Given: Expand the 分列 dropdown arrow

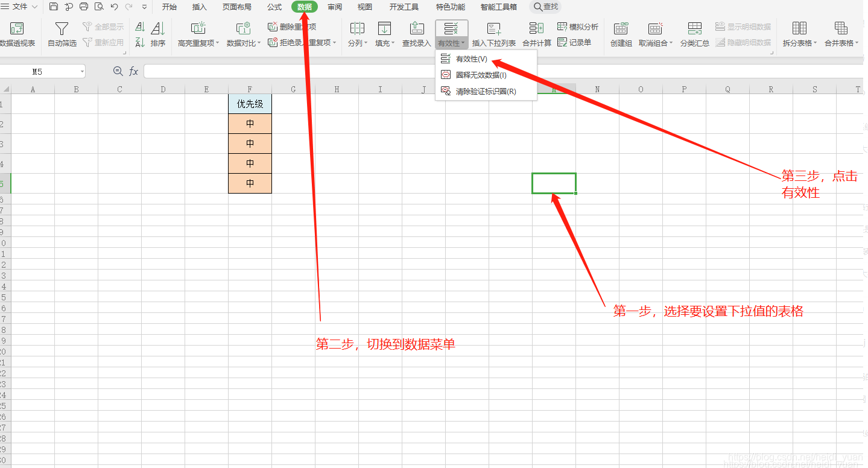Looking at the screenshot, I should 366,43.
